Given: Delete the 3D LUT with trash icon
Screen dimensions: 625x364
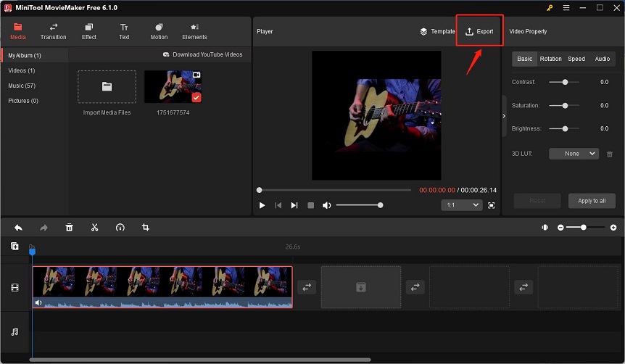Looking at the screenshot, I should 610,154.
